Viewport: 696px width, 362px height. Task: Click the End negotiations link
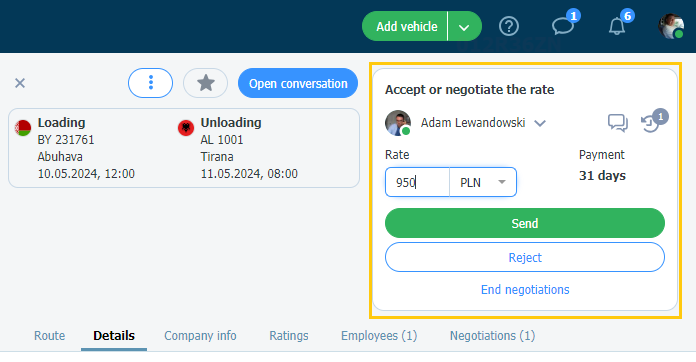point(525,290)
